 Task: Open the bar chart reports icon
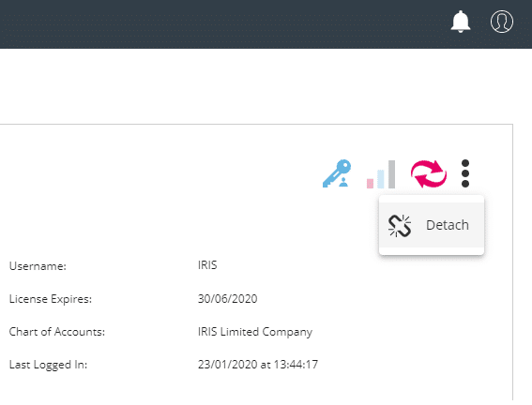(x=381, y=174)
